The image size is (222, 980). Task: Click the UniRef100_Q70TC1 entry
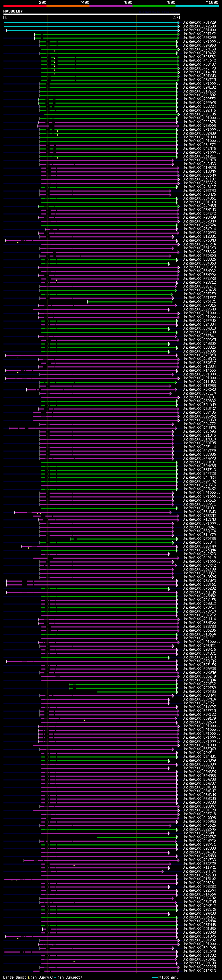tap(199, 302)
